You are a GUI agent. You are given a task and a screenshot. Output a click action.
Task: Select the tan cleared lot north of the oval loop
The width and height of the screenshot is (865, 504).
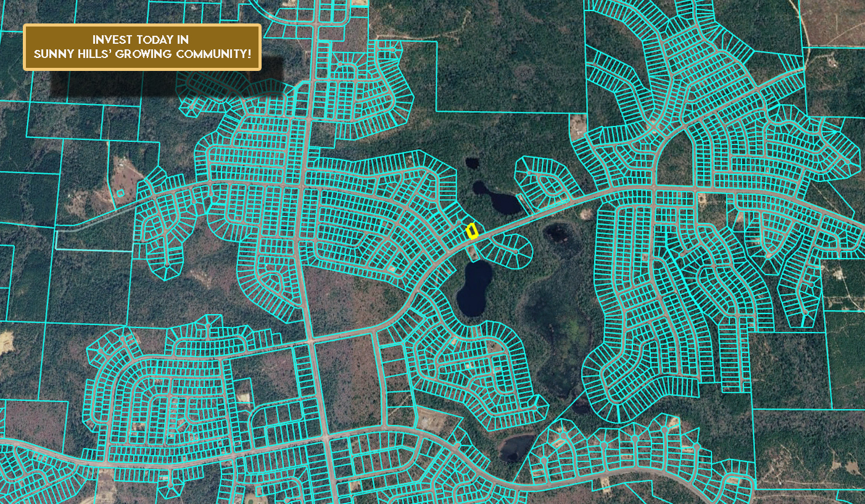coord(579,126)
